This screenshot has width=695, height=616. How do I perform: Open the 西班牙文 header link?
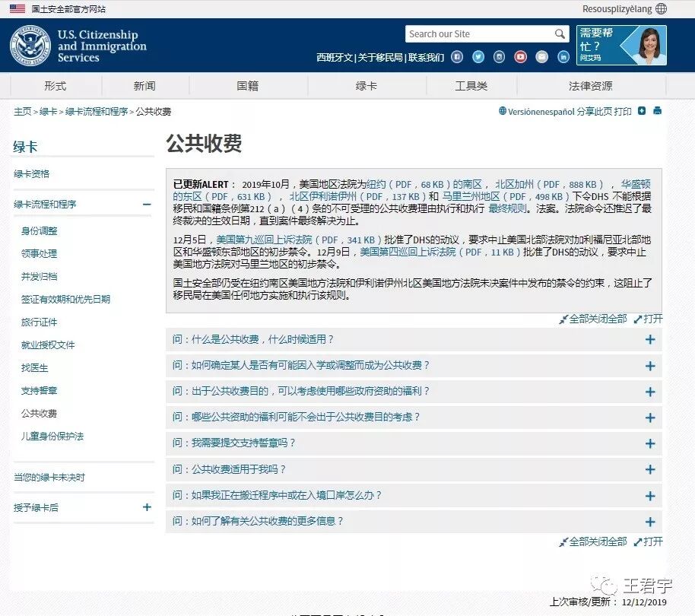pyautogui.click(x=335, y=57)
